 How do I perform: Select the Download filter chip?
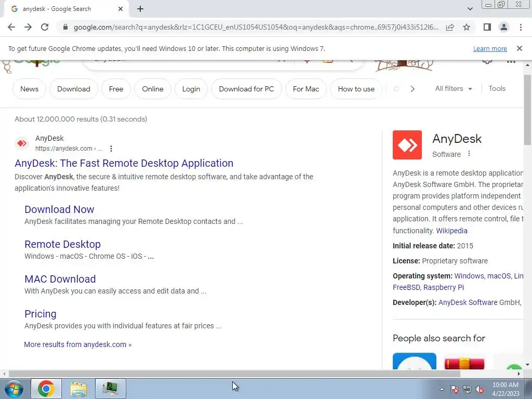point(74,89)
